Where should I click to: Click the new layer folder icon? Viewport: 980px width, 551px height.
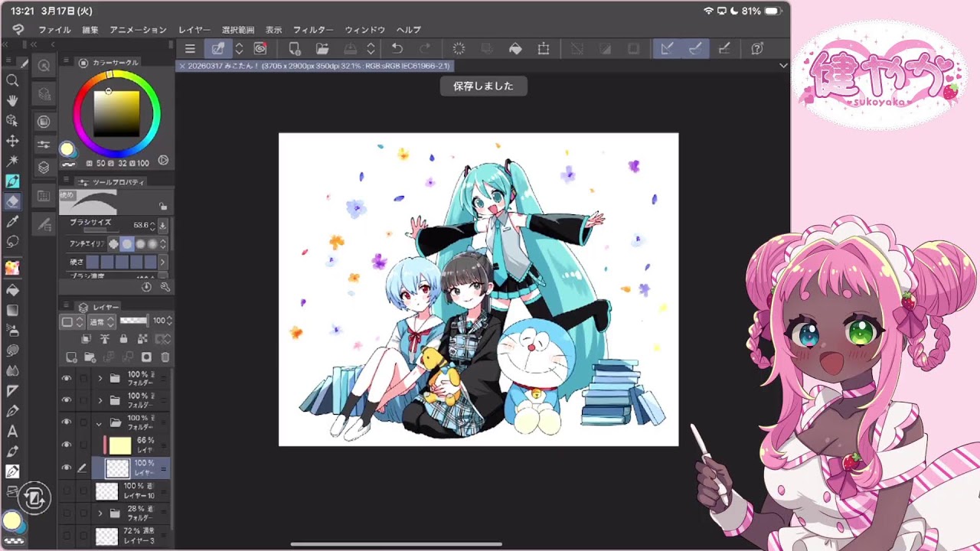click(90, 357)
